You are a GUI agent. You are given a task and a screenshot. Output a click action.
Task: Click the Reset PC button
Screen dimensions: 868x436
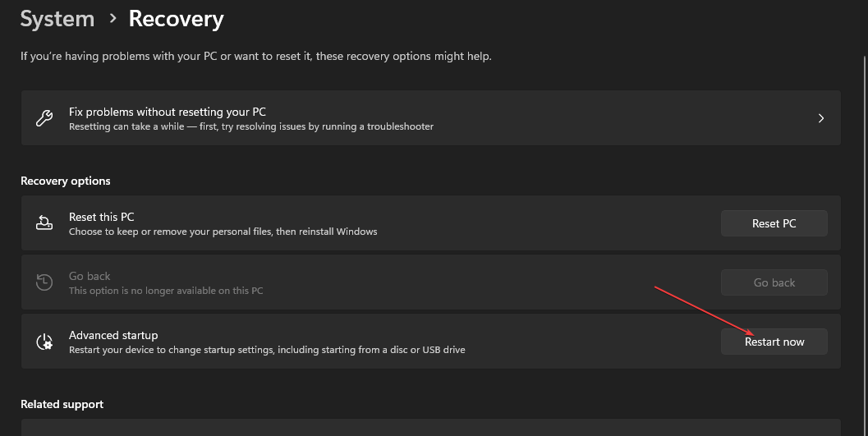(774, 223)
